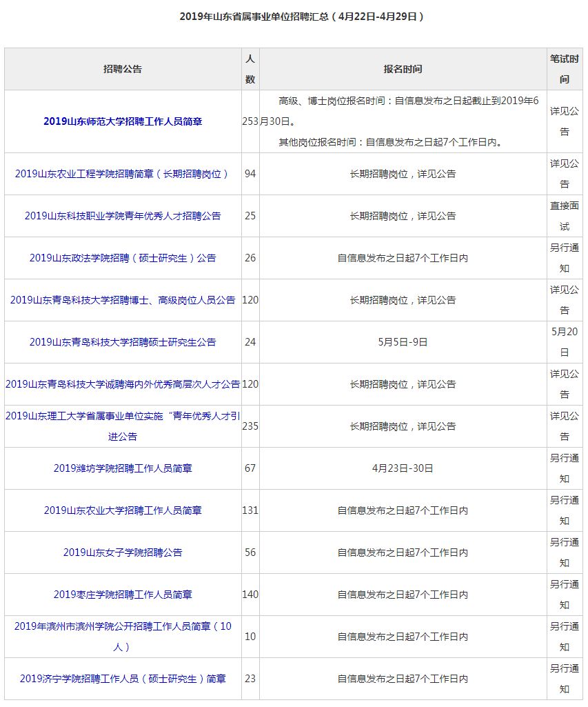588x707 pixels.
Task: Open 2019山东农业大学招聘工作人员简章 link
Action: coord(123,510)
